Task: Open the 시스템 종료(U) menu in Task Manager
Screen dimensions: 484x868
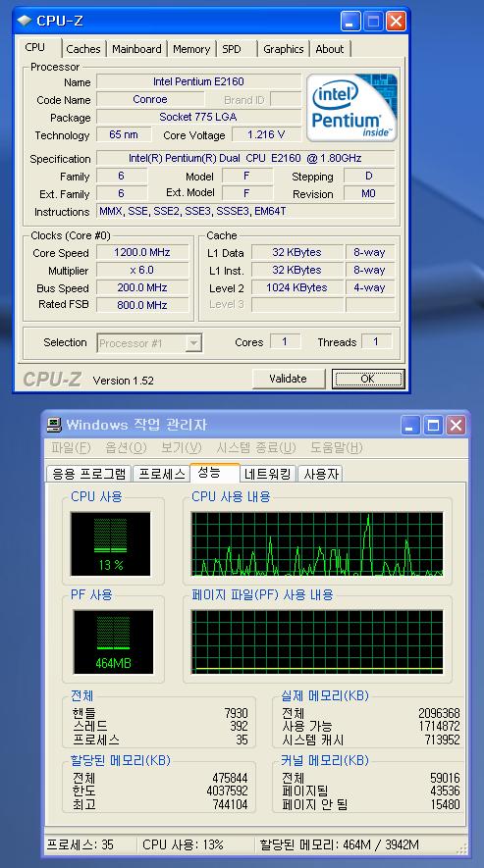Action: click(255, 447)
